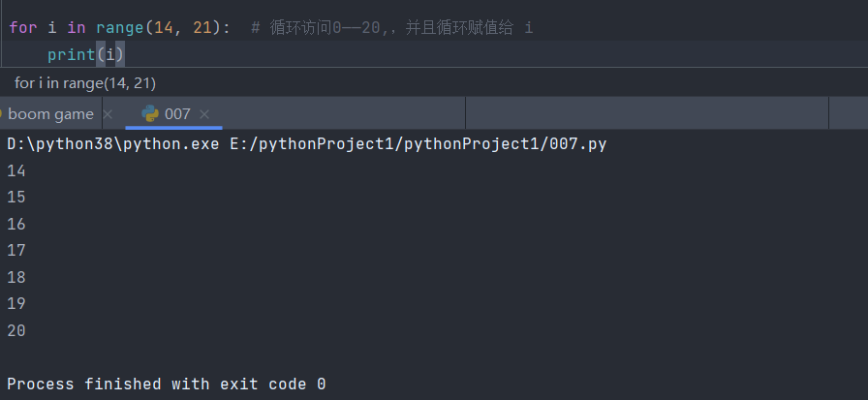Image resolution: width=868 pixels, height=400 pixels.
Task: Click the console output line 17
Action: point(16,251)
